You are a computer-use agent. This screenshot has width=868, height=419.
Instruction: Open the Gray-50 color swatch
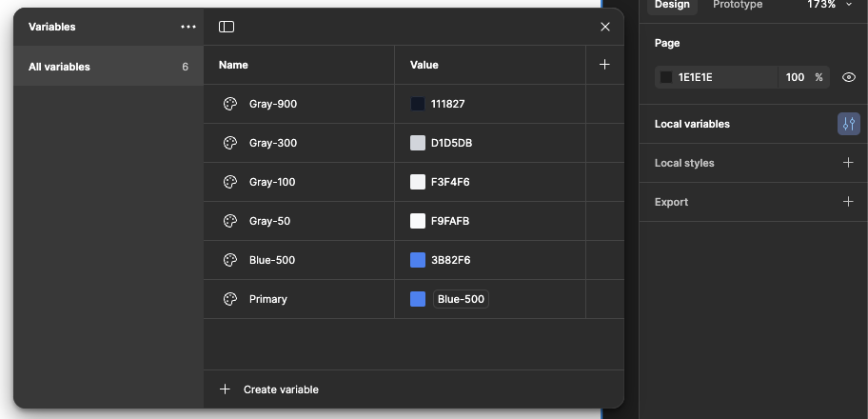418,221
